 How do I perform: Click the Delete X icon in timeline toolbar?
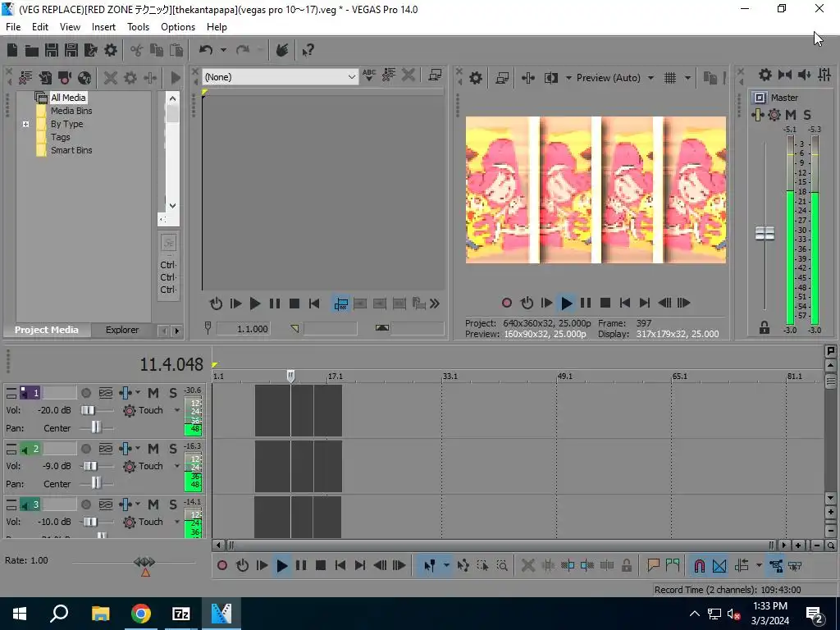(x=527, y=565)
